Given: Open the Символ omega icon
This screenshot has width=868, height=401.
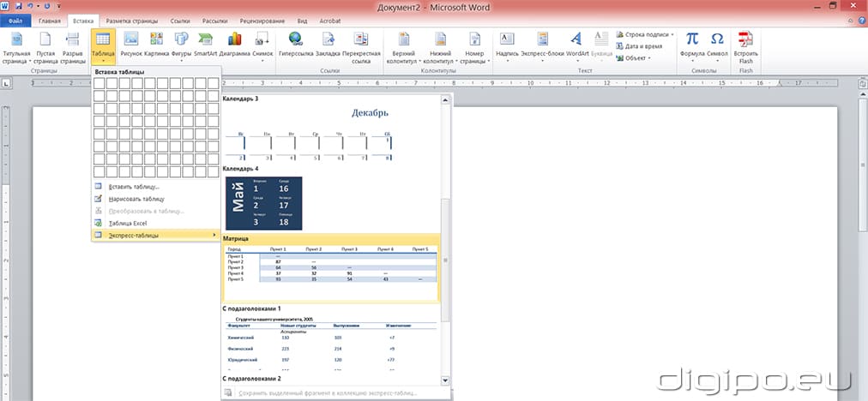Looking at the screenshot, I should (x=717, y=40).
